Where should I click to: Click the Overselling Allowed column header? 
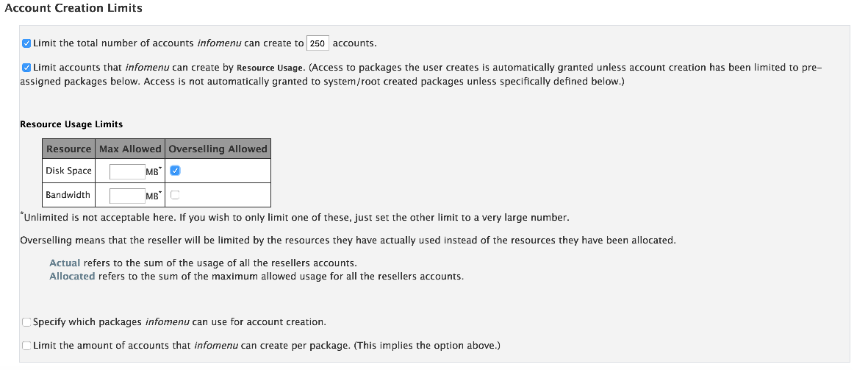(x=218, y=149)
